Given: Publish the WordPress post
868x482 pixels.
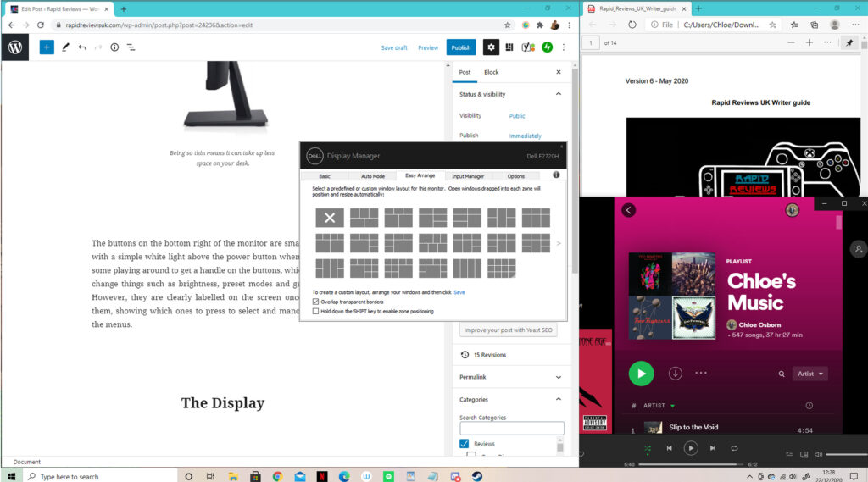Looking at the screenshot, I should [x=460, y=47].
